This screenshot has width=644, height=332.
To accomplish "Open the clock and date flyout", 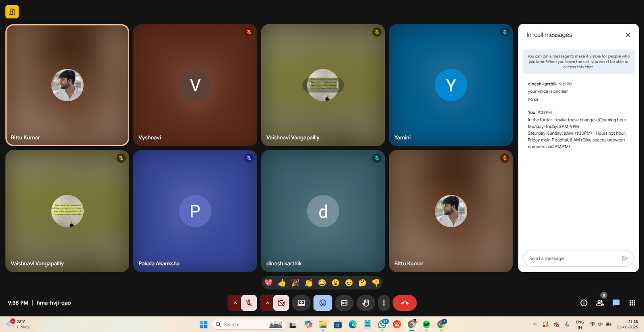I will (627, 324).
